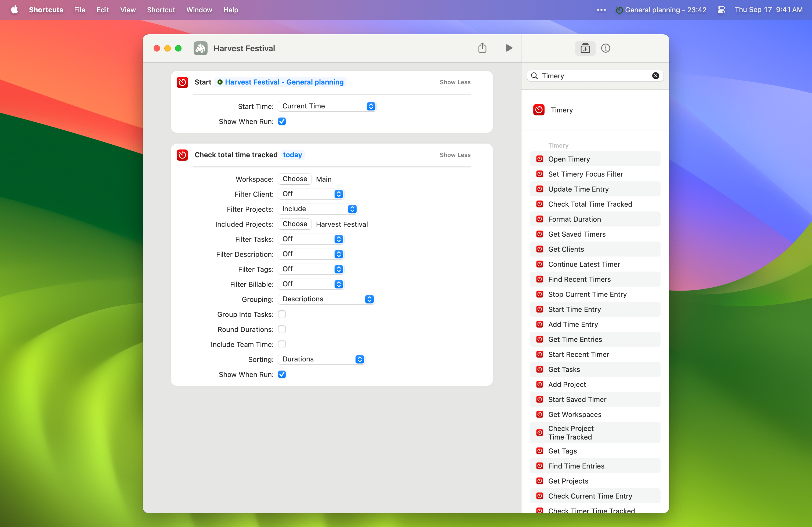Image resolution: width=812 pixels, height=527 pixels.
Task: Enable Group Into Tasks checkbox
Action: coord(282,314)
